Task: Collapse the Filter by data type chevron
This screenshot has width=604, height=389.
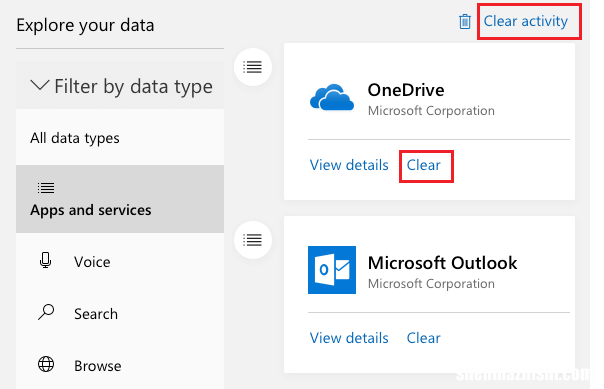Action: click(40, 85)
